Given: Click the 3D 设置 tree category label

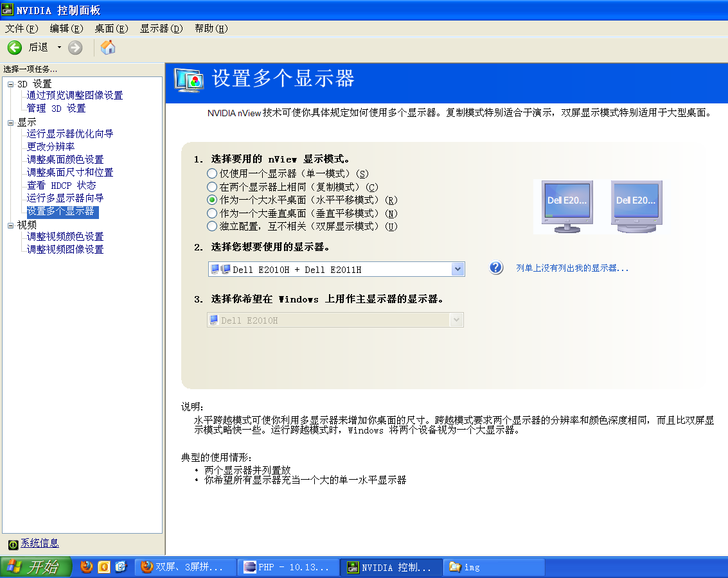Looking at the screenshot, I should [34, 84].
